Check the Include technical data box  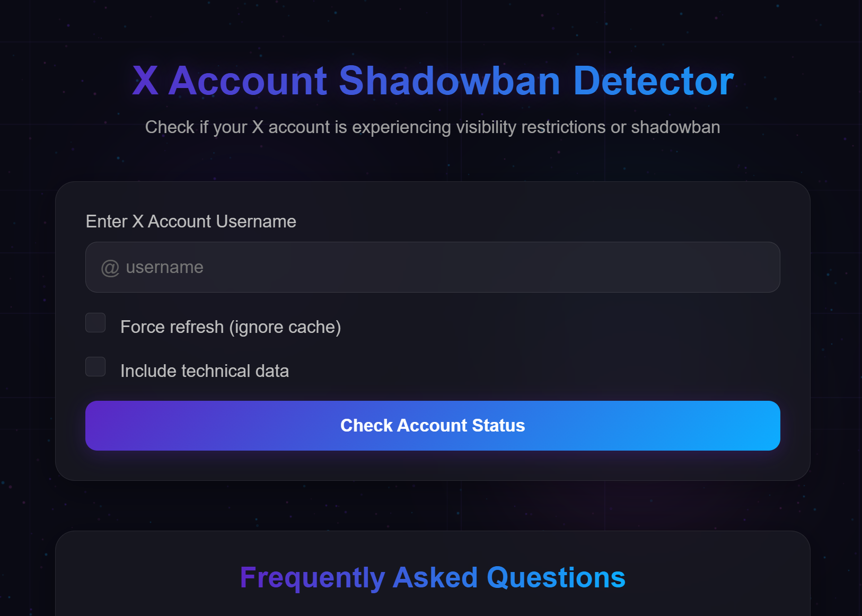pyautogui.click(x=95, y=366)
